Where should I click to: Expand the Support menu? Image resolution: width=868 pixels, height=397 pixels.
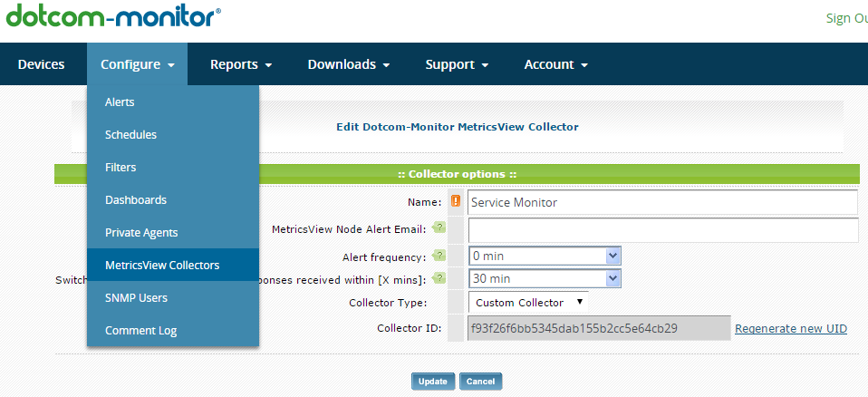(457, 64)
